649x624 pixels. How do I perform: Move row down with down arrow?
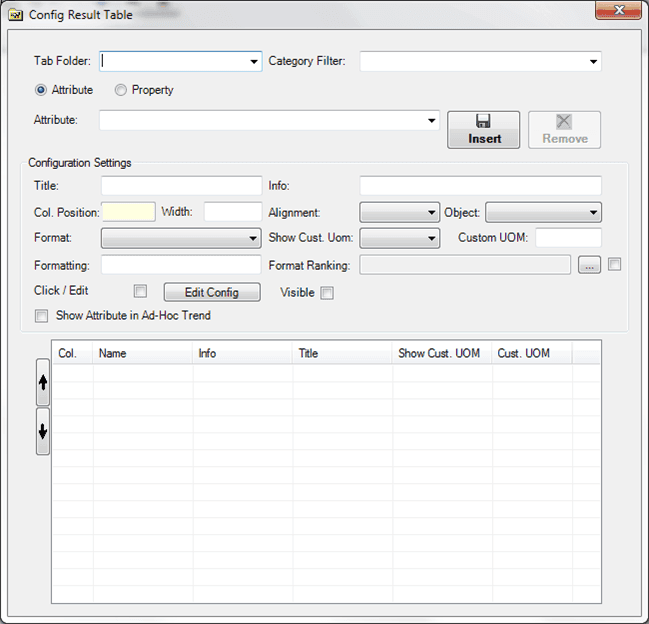tap(43, 431)
